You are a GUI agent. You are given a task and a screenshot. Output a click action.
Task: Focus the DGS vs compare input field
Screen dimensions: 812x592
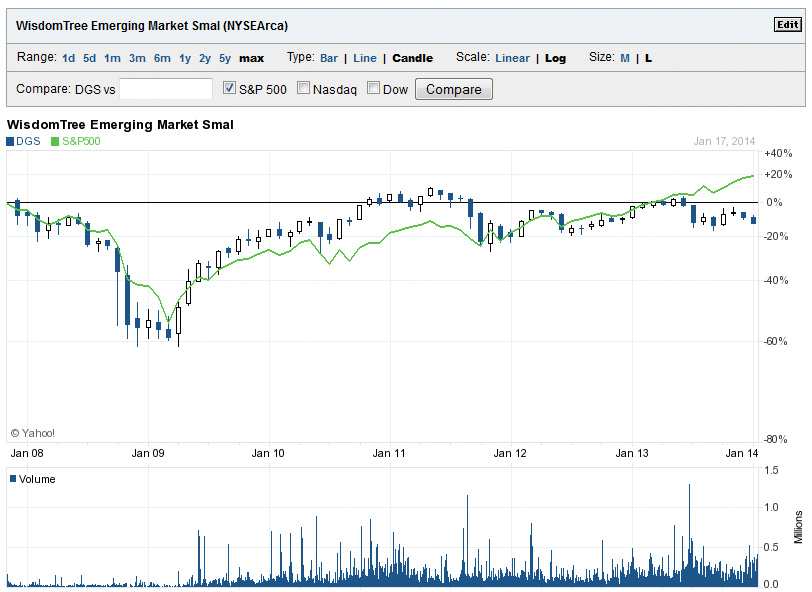click(166, 89)
